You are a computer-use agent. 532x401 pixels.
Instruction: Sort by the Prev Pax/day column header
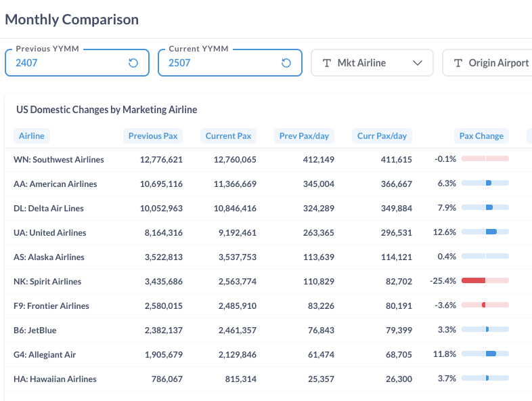coord(304,136)
